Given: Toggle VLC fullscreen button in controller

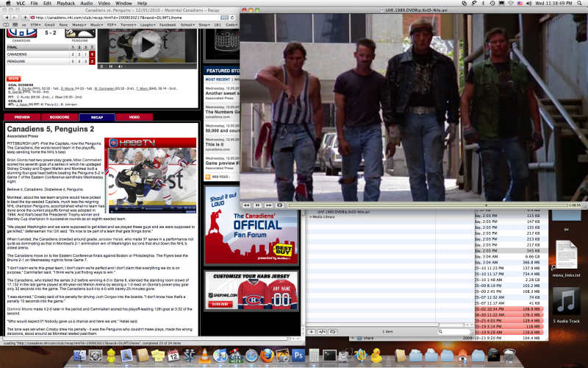Looking at the screenshot, I should 279,205.
